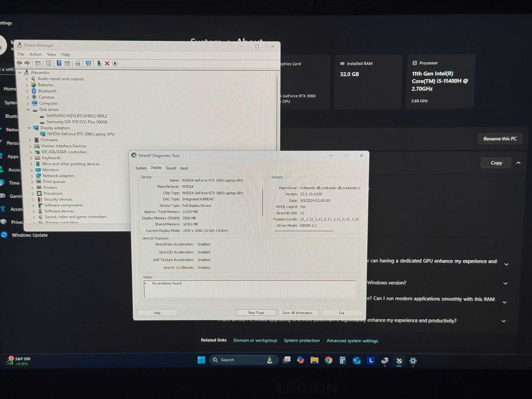Viewport: 532px width, 399px height.
Task: Open System protection link
Action: click(x=302, y=340)
